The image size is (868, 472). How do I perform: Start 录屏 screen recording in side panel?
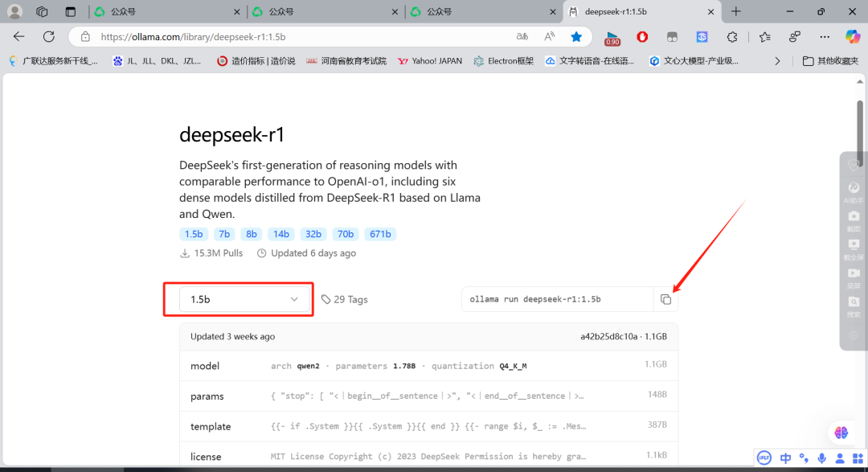(x=854, y=278)
